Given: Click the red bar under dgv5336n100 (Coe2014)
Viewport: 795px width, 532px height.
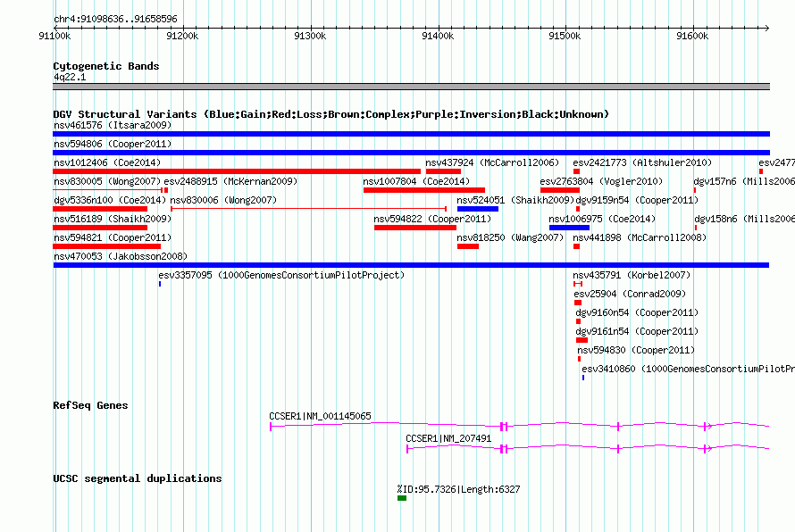Looking at the screenshot, I should click(100, 209).
